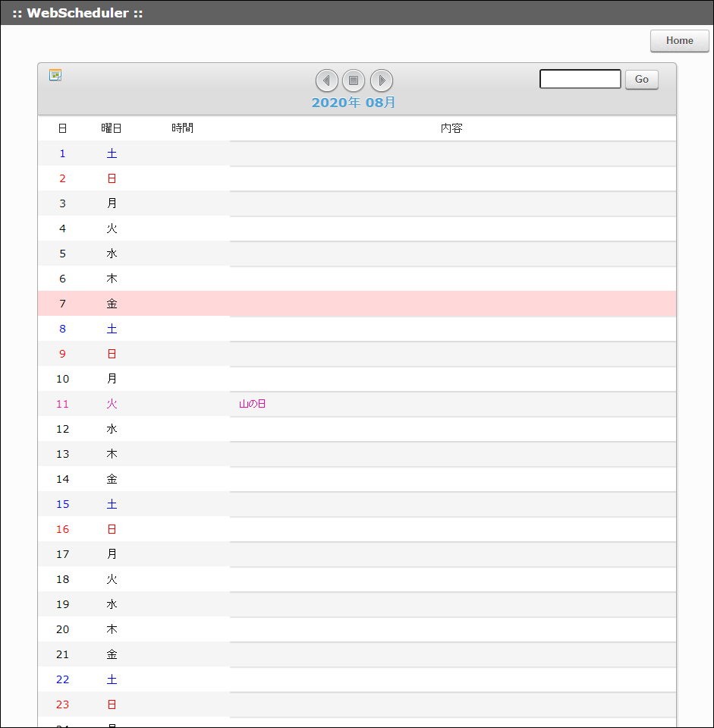The width and height of the screenshot is (714, 728).
Task: Open the 山の日 holiday entry
Action: pos(250,403)
